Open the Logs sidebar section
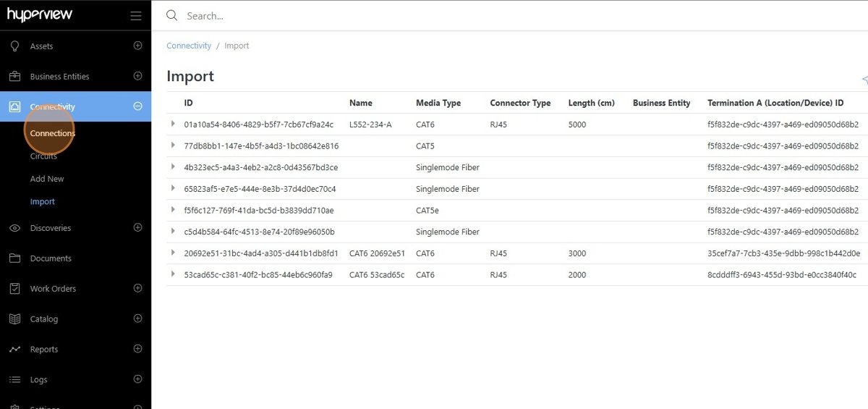The image size is (868, 409). coord(38,380)
